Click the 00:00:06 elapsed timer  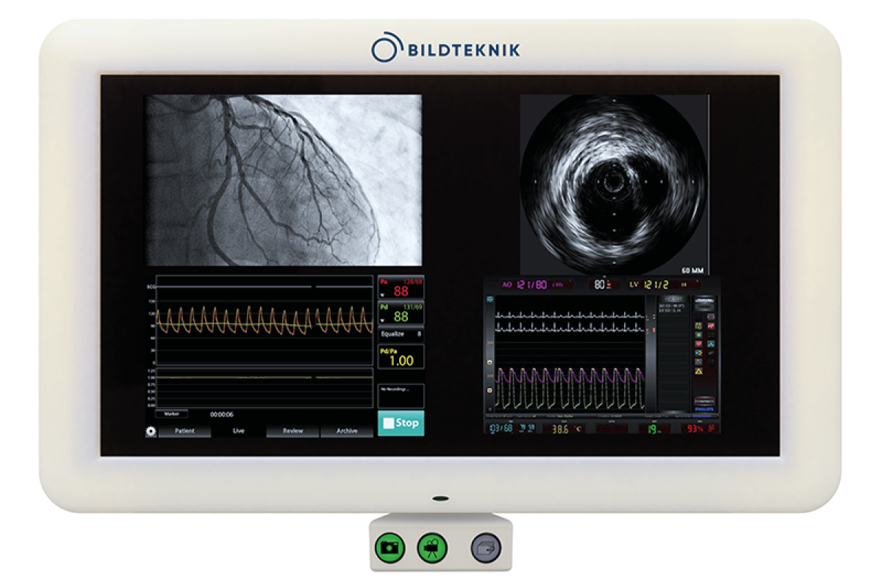[222, 415]
